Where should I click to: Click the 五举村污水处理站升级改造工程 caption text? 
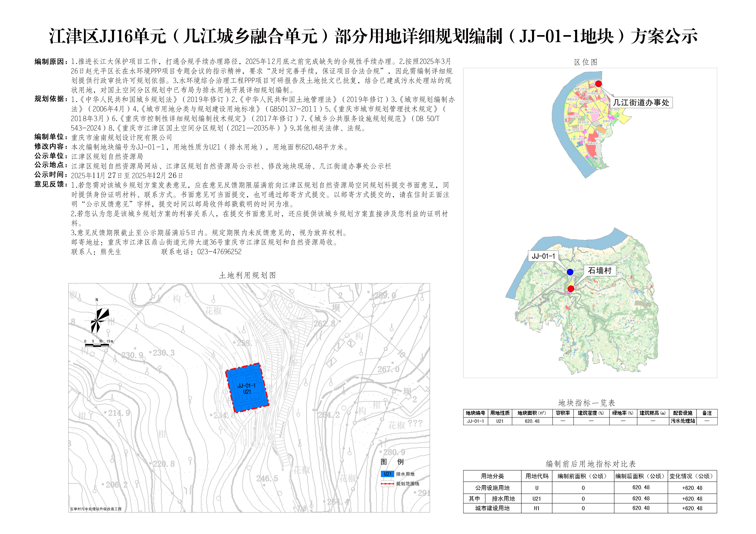(96, 509)
